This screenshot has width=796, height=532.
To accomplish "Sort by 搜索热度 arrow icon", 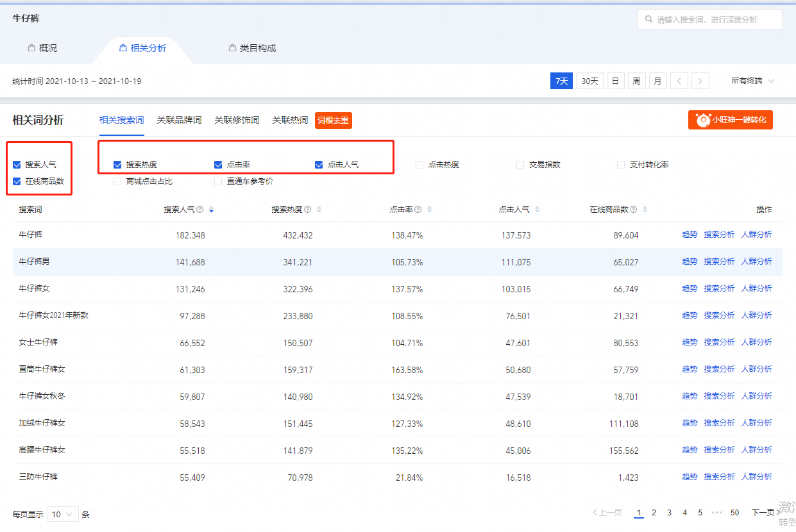I will 319,210.
